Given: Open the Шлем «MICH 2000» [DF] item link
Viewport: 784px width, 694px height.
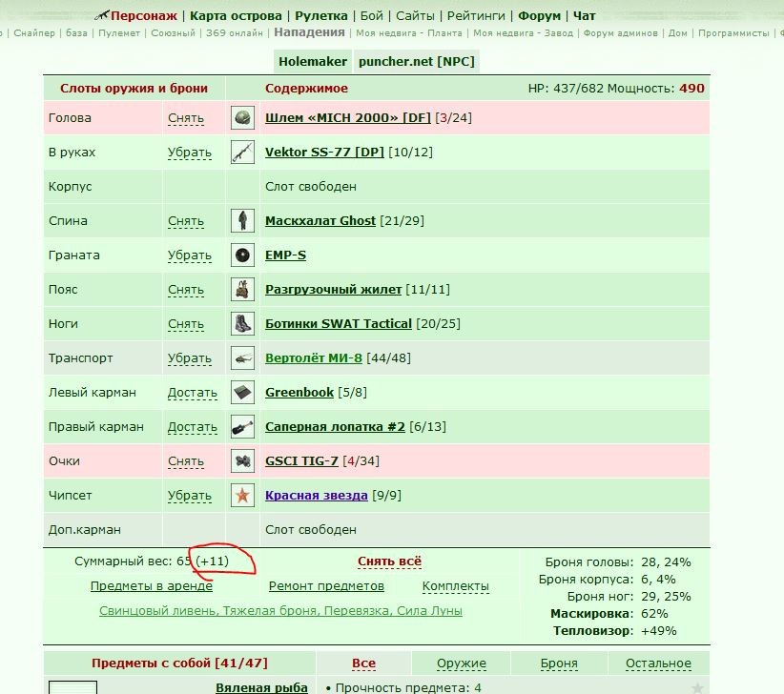Looking at the screenshot, I should click(x=348, y=118).
